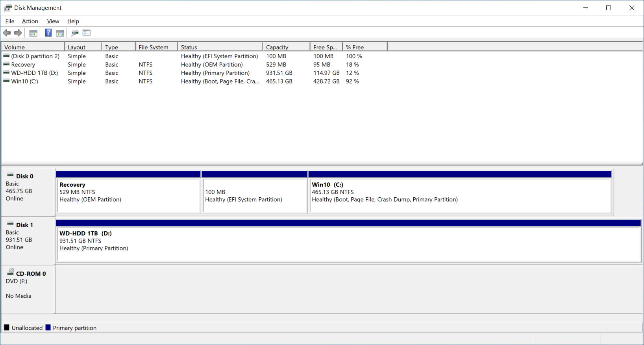644x345 pixels.
Task: Click the '114.97 GB' free space cell
Action: (x=326, y=73)
